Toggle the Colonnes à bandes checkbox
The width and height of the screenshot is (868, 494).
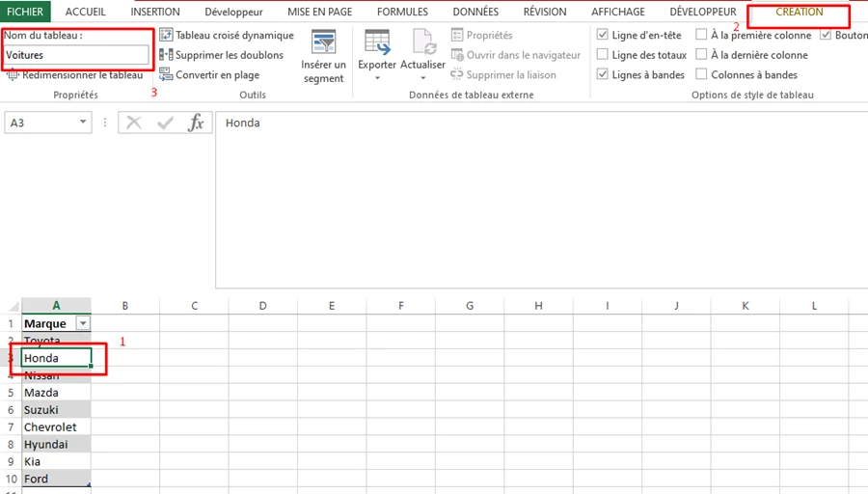click(x=702, y=74)
